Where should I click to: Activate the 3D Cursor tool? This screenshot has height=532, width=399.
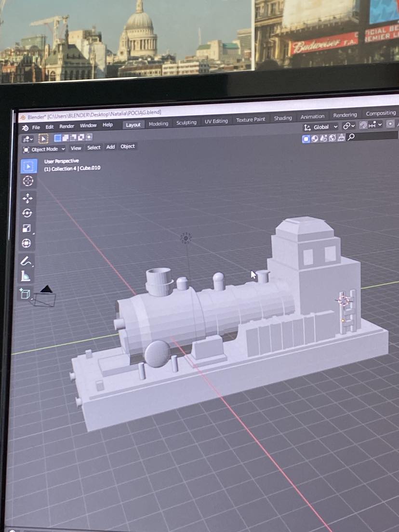point(28,181)
